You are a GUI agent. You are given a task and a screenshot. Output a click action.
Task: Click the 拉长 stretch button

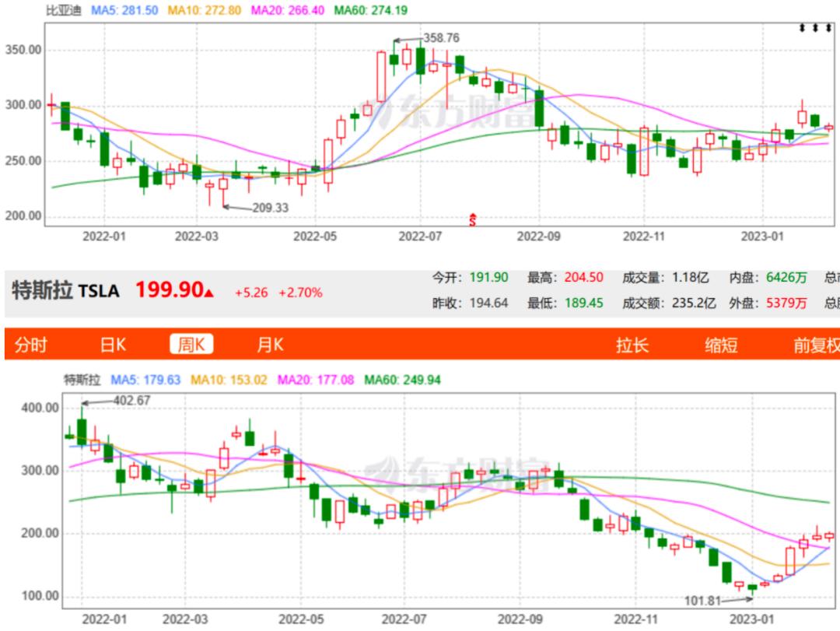tap(632, 345)
